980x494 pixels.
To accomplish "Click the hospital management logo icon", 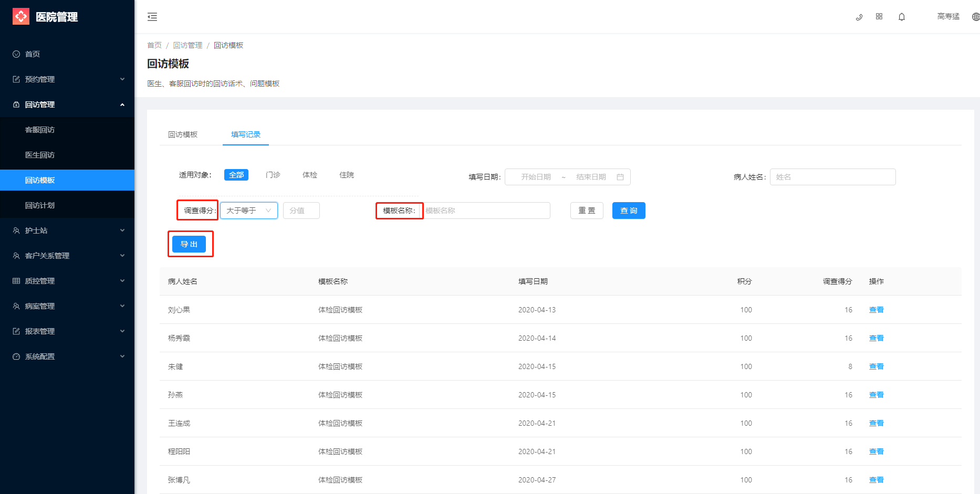I will pyautogui.click(x=21, y=17).
